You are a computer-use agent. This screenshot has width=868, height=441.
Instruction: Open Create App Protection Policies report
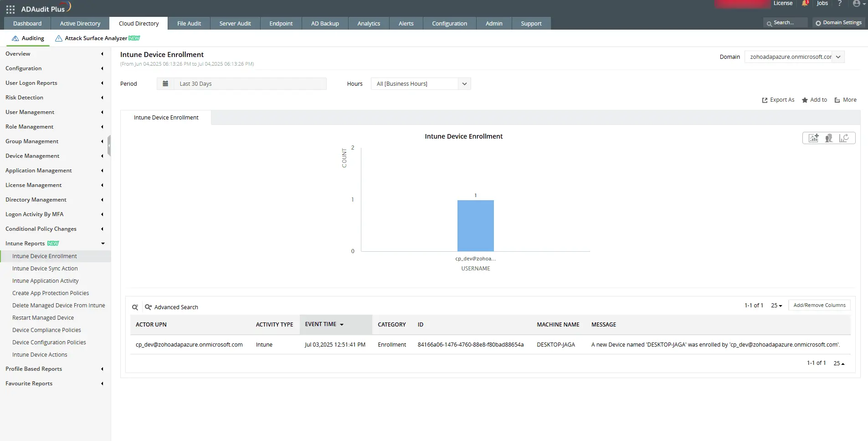click(51, 293)
